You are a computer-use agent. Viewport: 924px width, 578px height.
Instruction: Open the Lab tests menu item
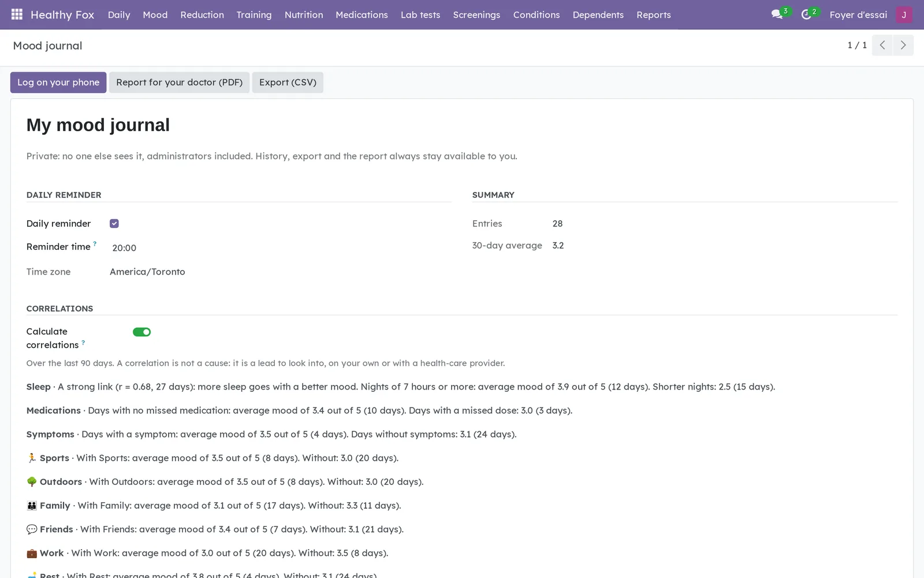[x=420, y=14]
